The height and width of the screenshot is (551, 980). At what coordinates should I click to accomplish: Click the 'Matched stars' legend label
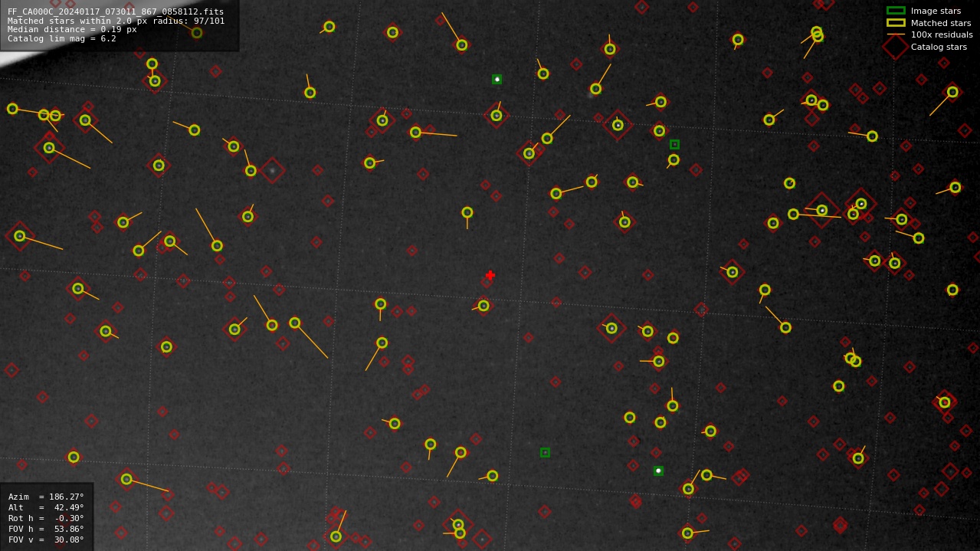[941, 23]
